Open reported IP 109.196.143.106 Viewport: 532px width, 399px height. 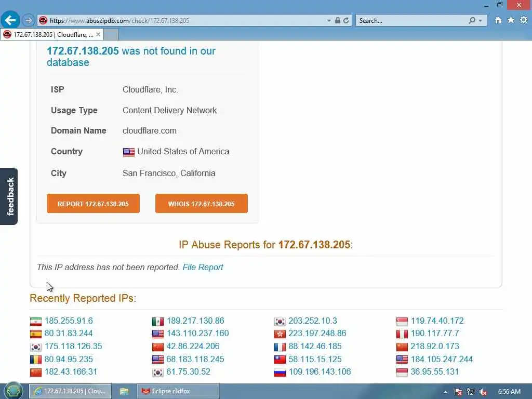tap(320, 371)
